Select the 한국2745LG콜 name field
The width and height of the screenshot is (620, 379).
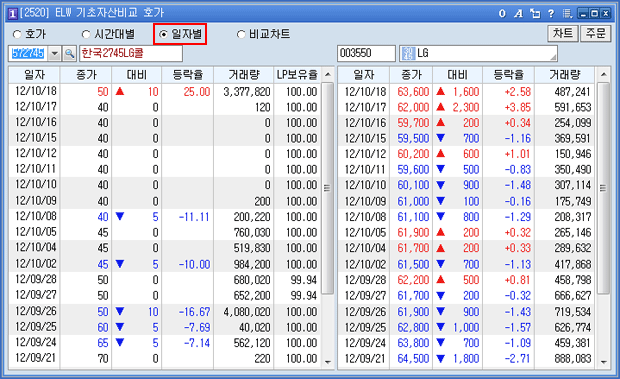point(131,53)
